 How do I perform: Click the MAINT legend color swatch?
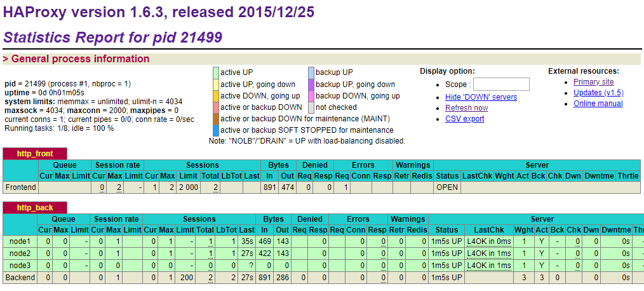click(x=216, y=119)
